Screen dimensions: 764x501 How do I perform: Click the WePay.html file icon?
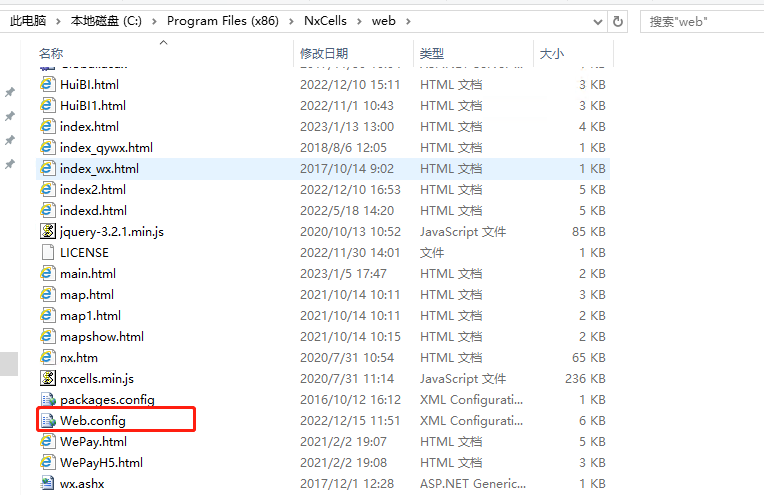click(x=47, y=441)
